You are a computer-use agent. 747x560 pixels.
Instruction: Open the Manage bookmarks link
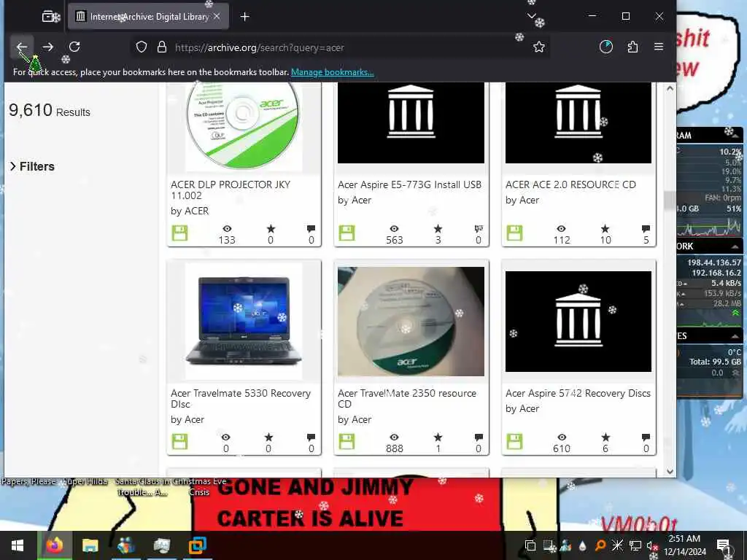pyautogui.click(x=332, y=72)
